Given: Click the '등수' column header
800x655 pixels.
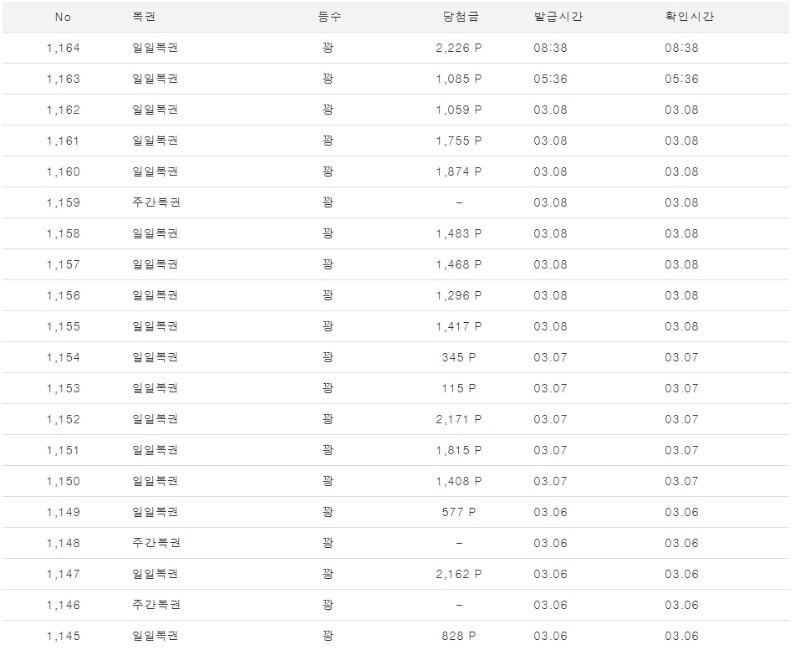Looking at the screenshot, I should 328,17.
